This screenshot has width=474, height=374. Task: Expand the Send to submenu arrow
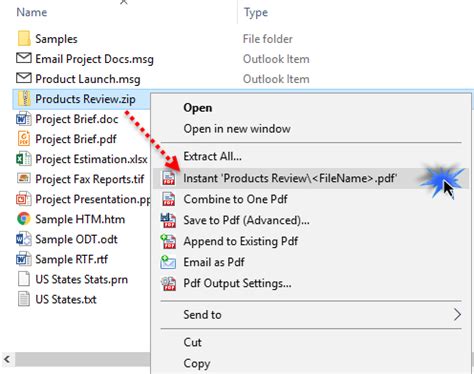[x=457, y=314]
